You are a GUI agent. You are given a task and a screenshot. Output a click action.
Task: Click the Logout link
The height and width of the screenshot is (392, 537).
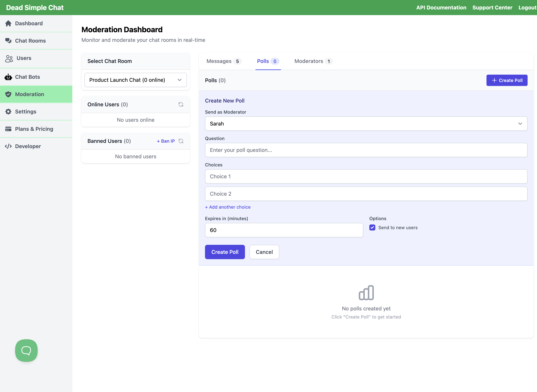(527, 8)
